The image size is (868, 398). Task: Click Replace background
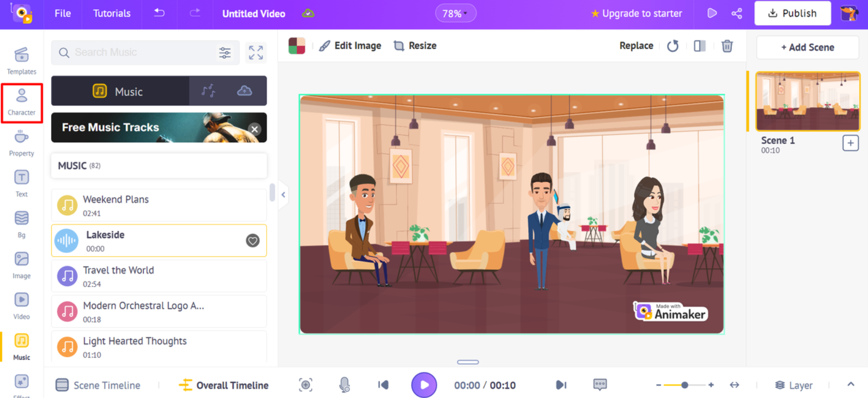click(x=636, y=46)
